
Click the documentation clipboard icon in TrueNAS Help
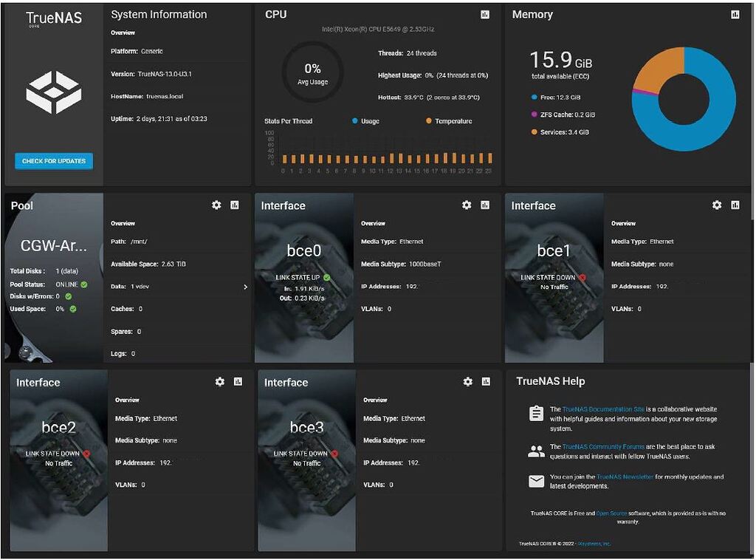pyautogui.click(x=535, y=413)
